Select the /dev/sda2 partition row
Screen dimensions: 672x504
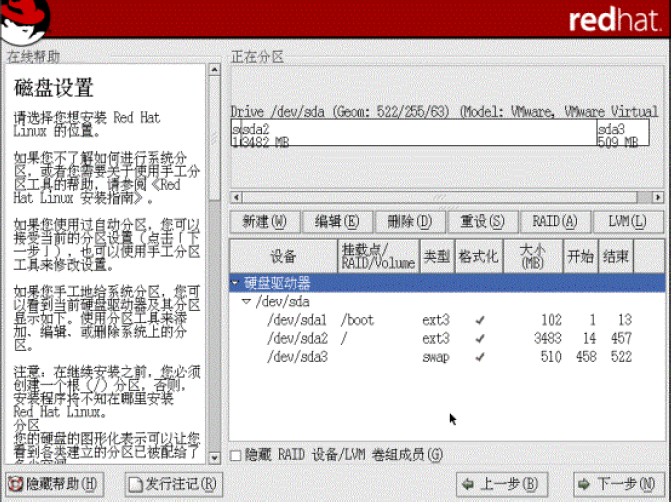[x=447, y=339]
